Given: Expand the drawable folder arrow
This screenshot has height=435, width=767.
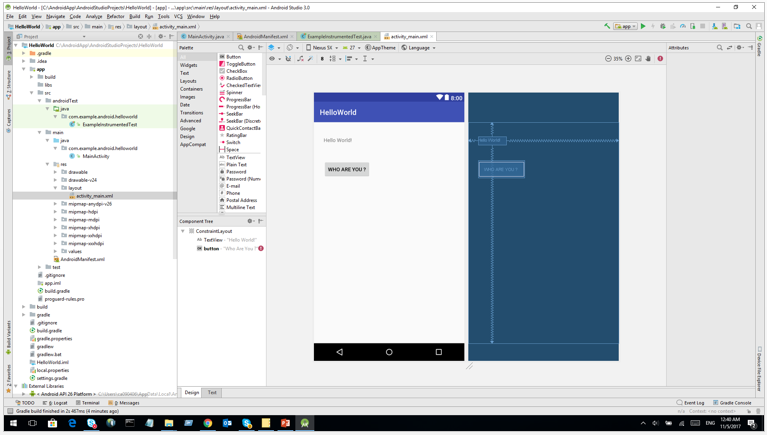Looking at the screenshot, I should [x=55, y=172].
